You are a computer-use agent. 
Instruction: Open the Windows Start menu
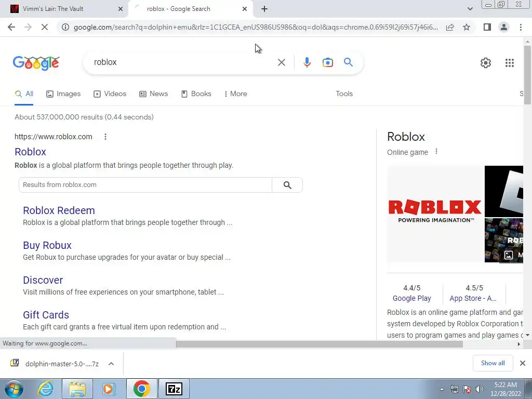[14, 389]
